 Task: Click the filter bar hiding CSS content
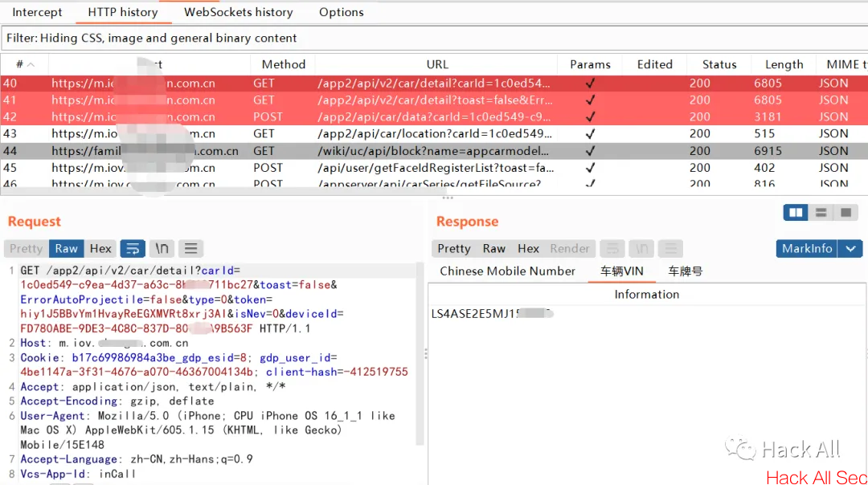pyautogui.click(x=434, y=39)
